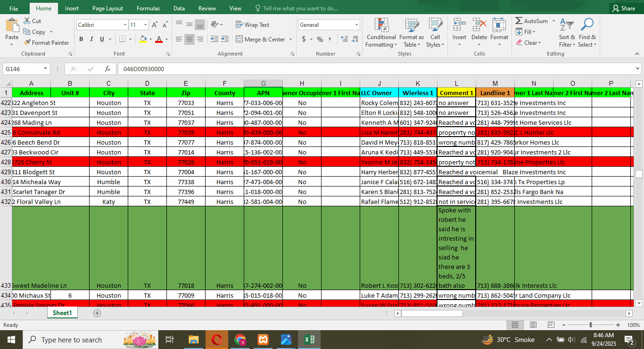
Task: Toggle Italic formatting
Action: pos(91,39)
